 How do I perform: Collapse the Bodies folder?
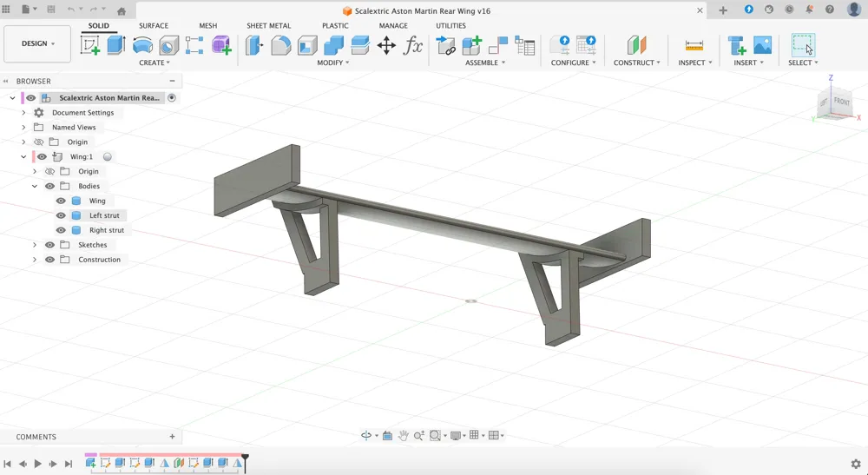coord(35,186)
